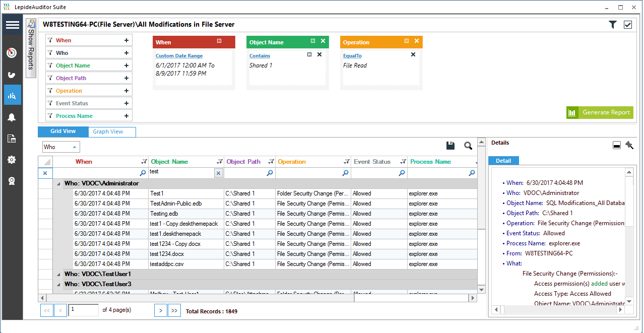Select the testaddpc.csv cell
Image resolution: width=644 pixels, height=333 pixels.
coord(186,264)
